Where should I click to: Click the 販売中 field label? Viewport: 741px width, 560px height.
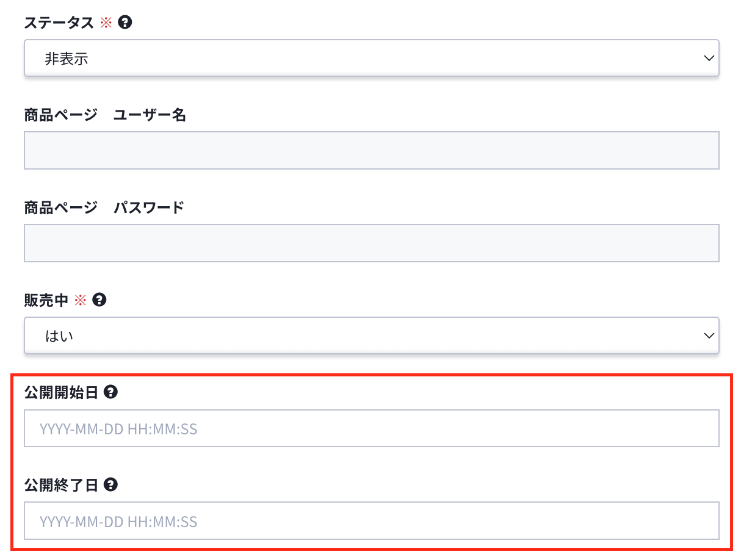click(x=46, y=300)
